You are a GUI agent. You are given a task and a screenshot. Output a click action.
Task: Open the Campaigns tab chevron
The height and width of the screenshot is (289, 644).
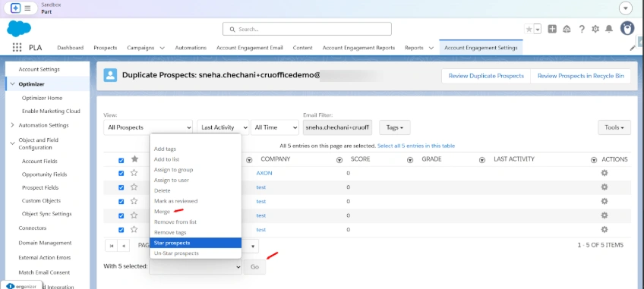162,48
